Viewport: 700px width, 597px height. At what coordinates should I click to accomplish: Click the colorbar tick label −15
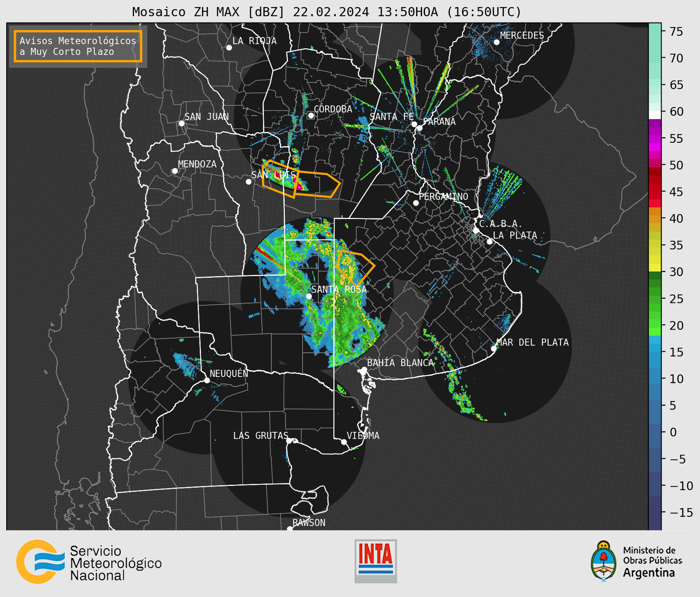tap(680, 512)
